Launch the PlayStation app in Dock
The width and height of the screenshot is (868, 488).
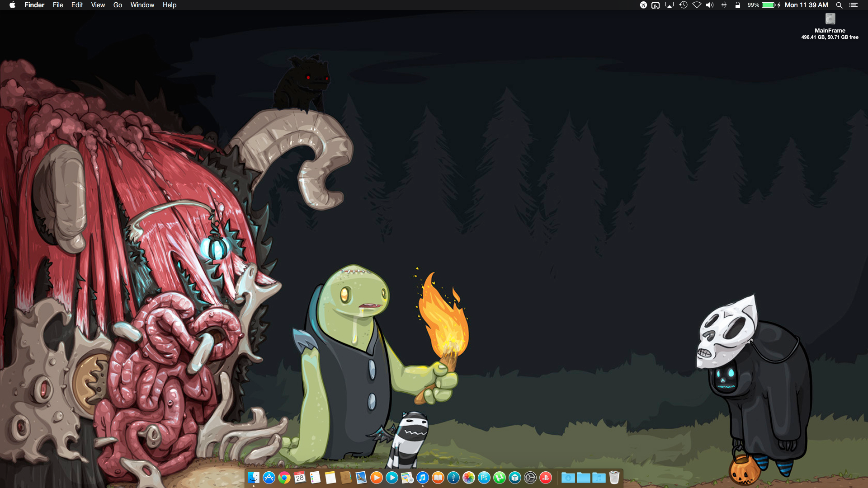546,478
